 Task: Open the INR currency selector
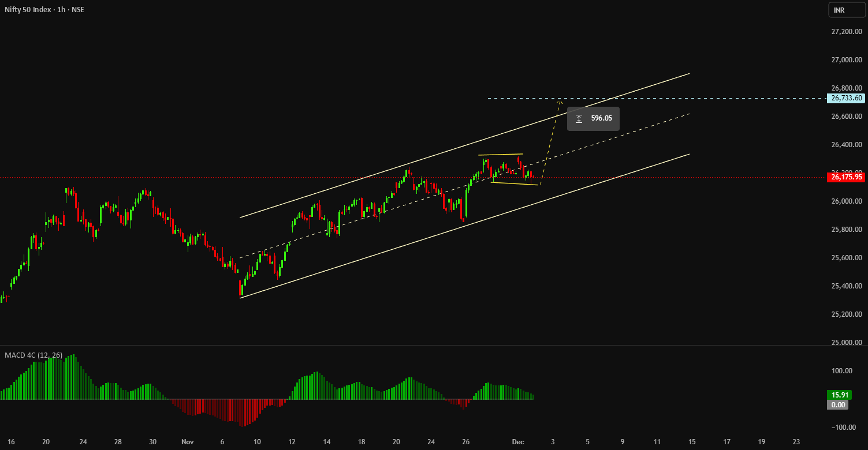[x=846, y=10]
